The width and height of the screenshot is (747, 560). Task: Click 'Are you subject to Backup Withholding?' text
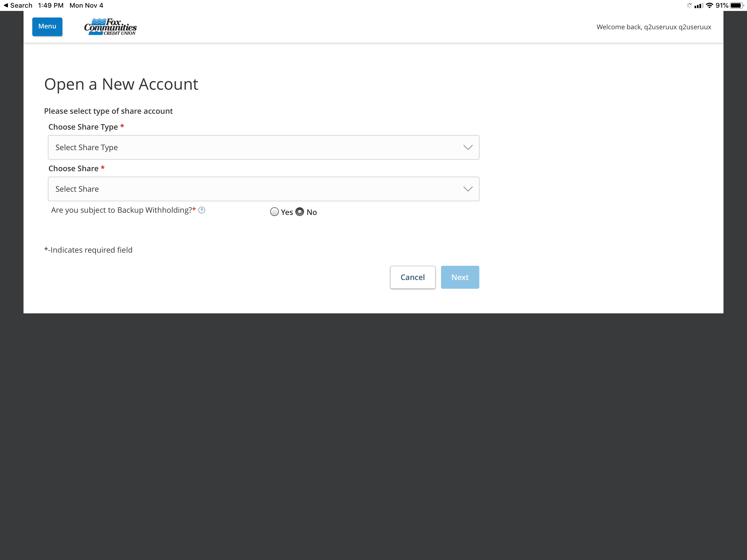(122, 210)
